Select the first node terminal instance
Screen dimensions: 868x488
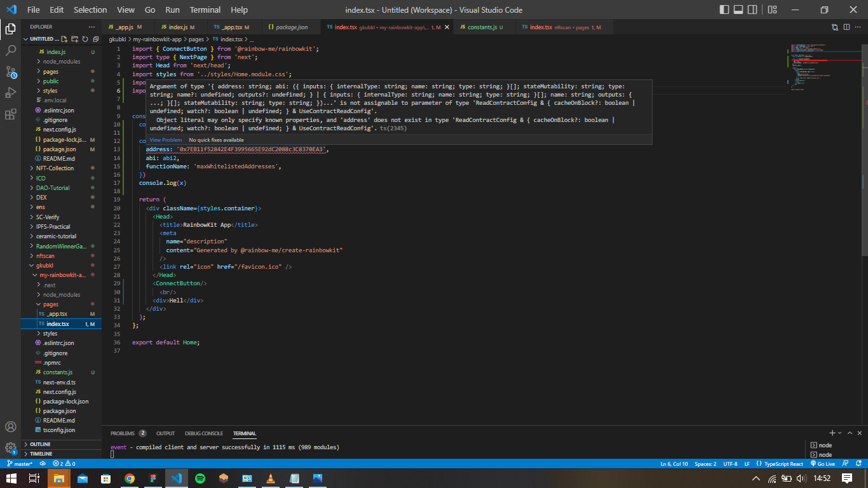(x=835, y=445)
